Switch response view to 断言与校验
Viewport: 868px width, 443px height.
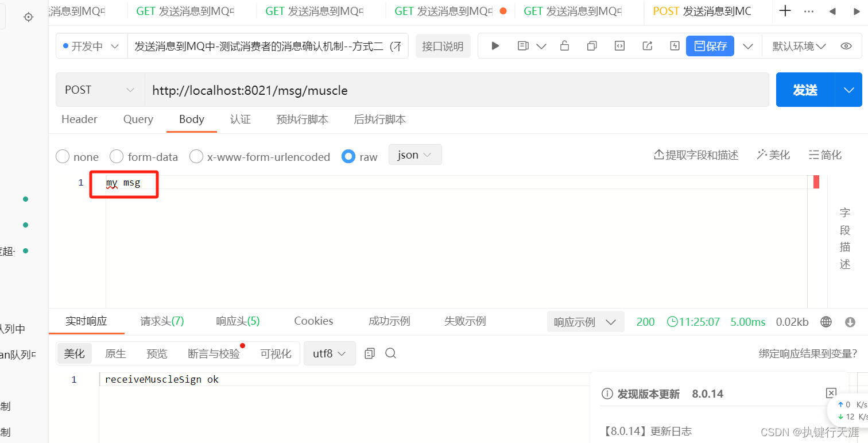(214, 353)
